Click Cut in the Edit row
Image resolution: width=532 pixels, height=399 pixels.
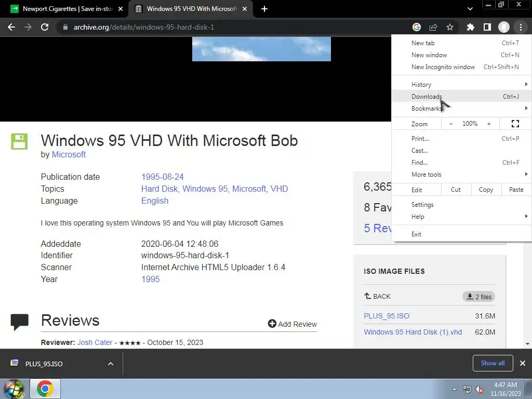(456, 190)
